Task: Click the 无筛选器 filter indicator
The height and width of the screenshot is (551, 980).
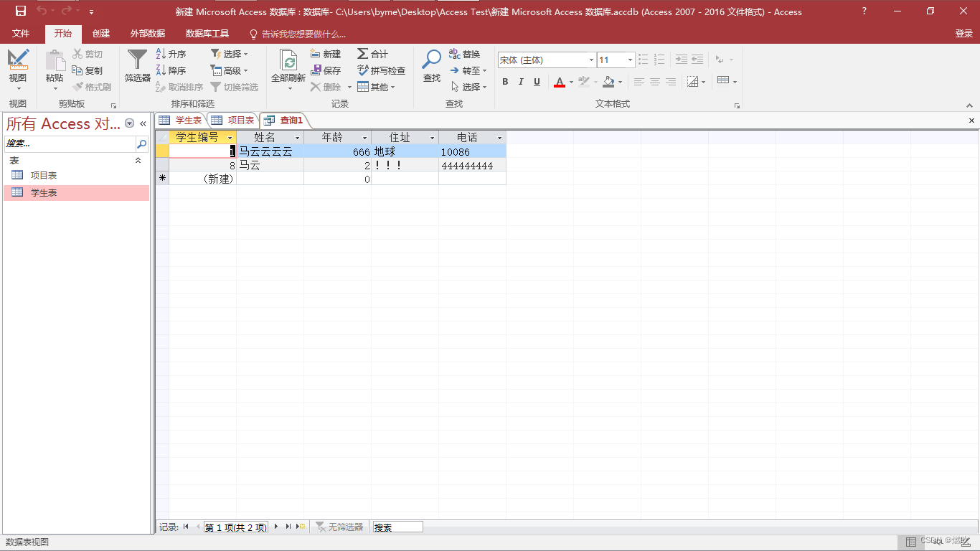Action: 339,527
